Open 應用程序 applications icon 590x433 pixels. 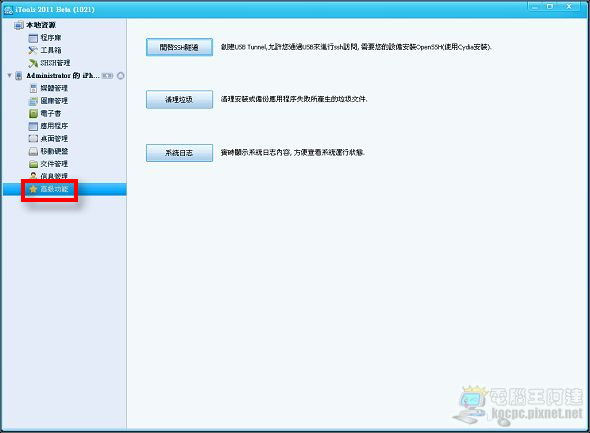click(33, 126)
